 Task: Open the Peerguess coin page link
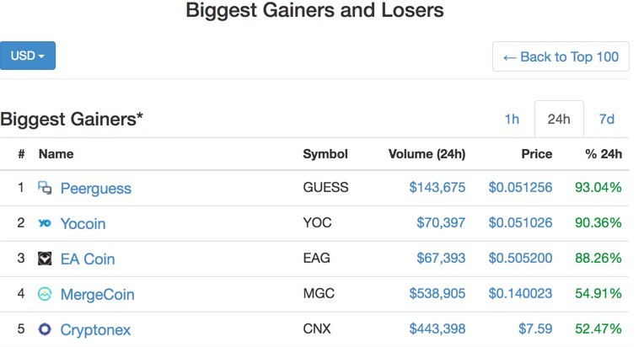(96, 189)
